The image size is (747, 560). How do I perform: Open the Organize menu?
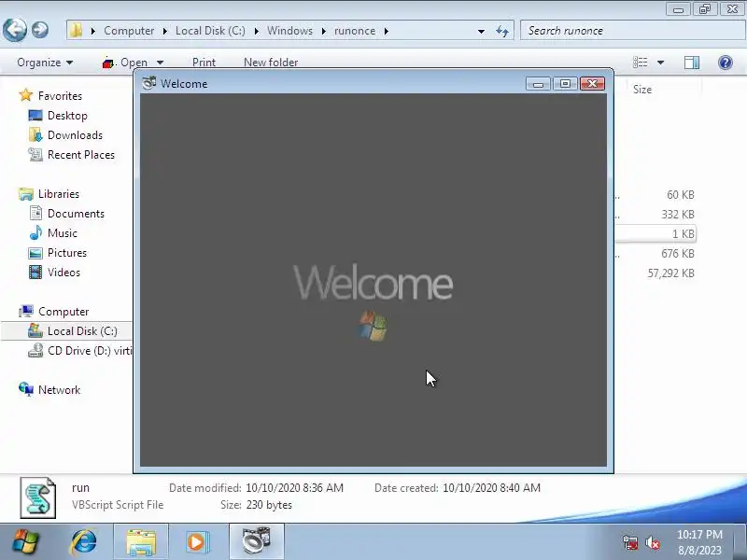click(x=45, y=63)
